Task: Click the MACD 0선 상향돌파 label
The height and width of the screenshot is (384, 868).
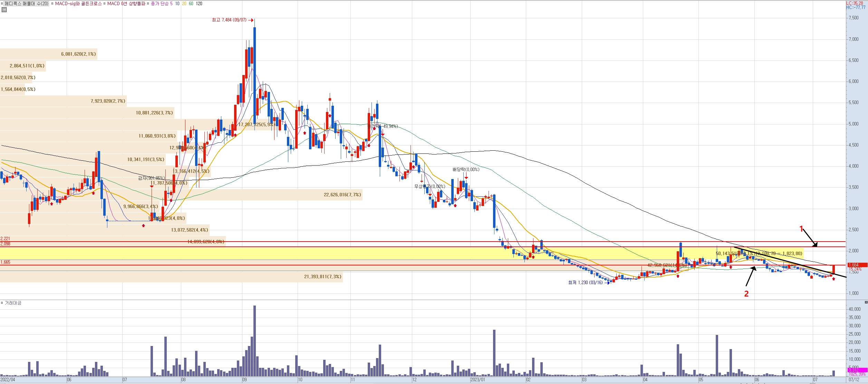Action: point(126,4)
